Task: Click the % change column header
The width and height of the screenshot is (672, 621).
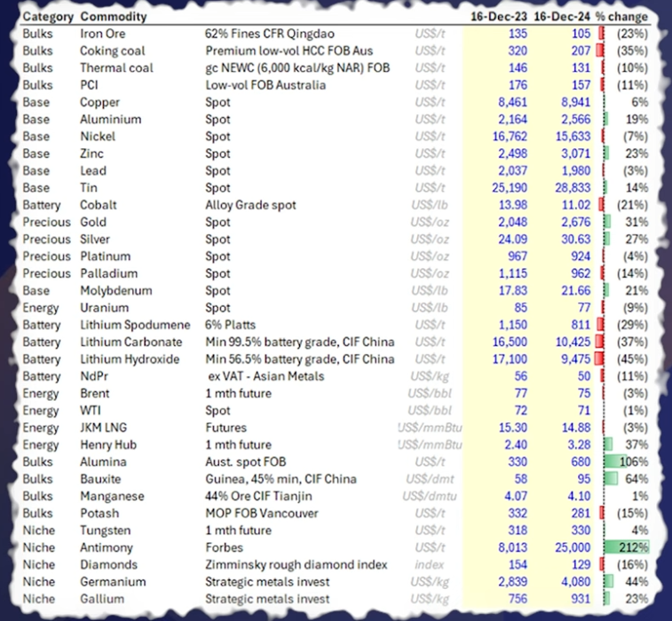Action: click(x=623, y=17)
